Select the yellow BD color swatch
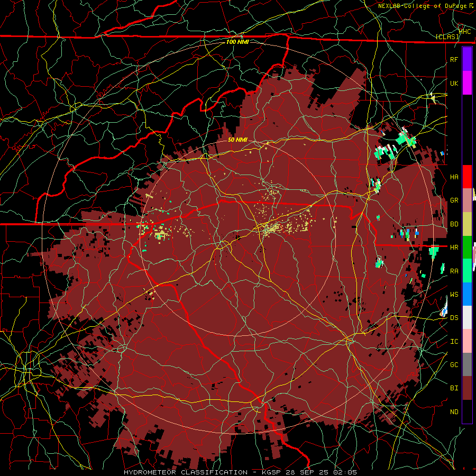 467,224
